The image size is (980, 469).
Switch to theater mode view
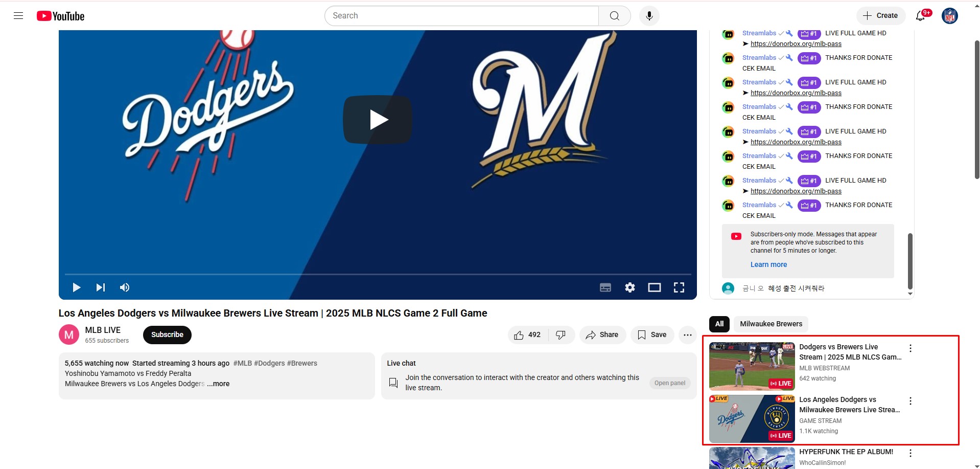[655, 287]
